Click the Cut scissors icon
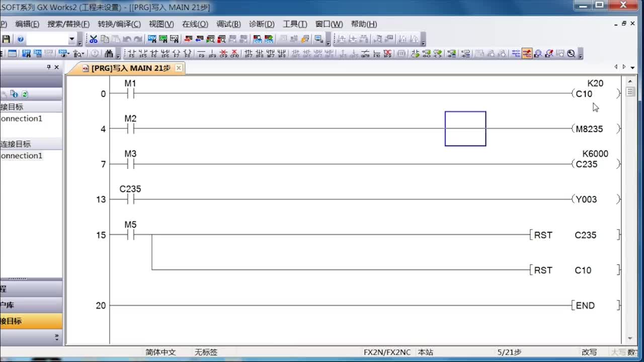Image resolution: width=644 pixels, height=362 pixels. tap(94, 39)
